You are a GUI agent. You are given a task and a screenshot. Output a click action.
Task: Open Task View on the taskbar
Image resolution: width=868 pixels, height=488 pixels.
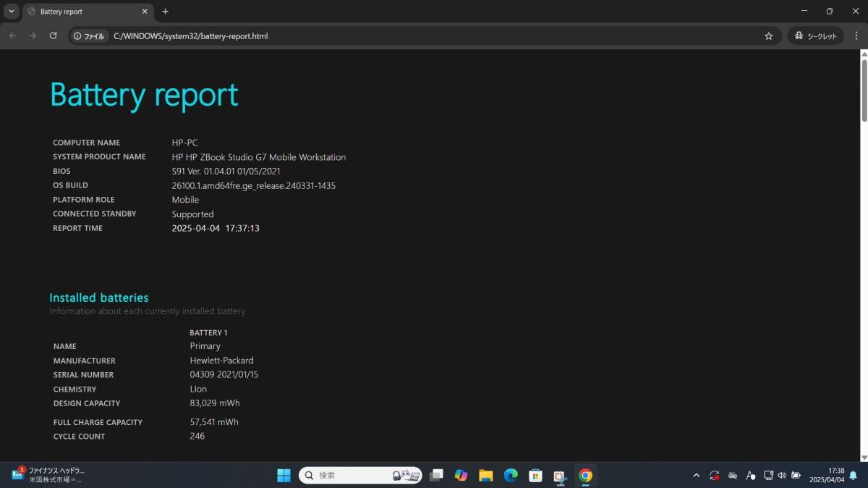tap(436, 476)
